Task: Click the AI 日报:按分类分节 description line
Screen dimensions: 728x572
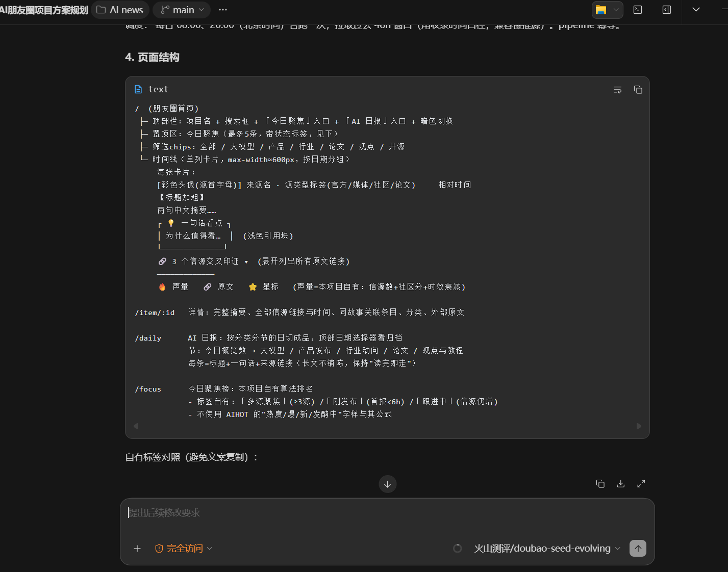Action: click(x=295, y=338)
